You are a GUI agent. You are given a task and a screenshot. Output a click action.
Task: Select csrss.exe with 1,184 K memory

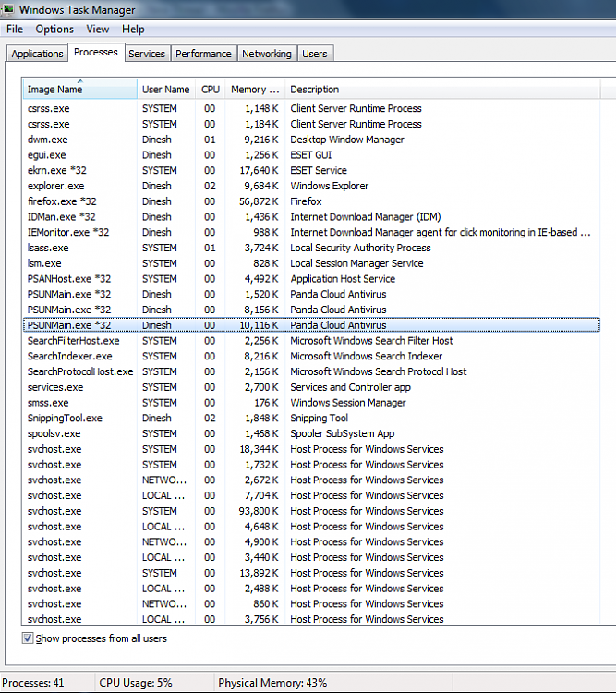coord(311,124)
